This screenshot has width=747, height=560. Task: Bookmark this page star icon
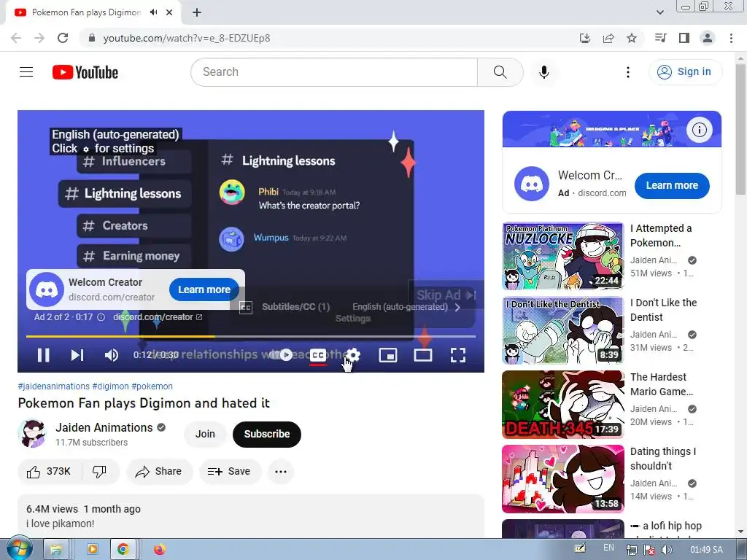coord(632,38)
